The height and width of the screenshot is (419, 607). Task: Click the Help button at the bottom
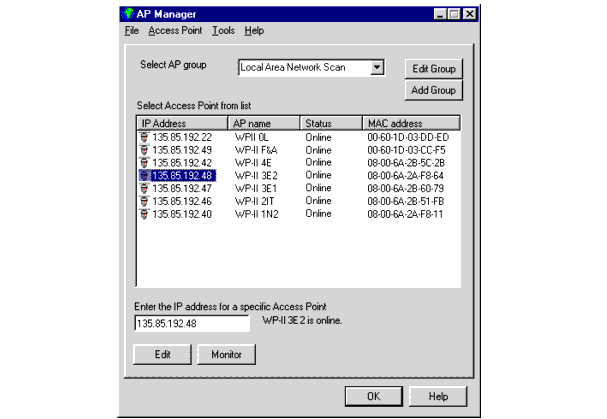pos(438,396)
